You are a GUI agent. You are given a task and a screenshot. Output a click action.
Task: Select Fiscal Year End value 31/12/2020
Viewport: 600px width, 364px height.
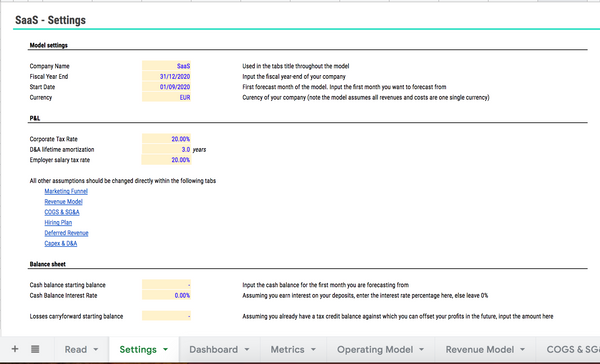point(166,76)
